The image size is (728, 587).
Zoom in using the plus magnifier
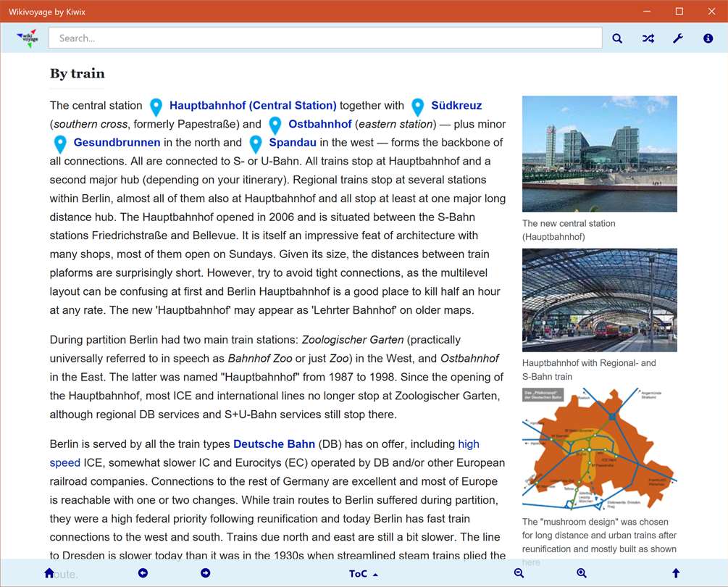point(581,573)
